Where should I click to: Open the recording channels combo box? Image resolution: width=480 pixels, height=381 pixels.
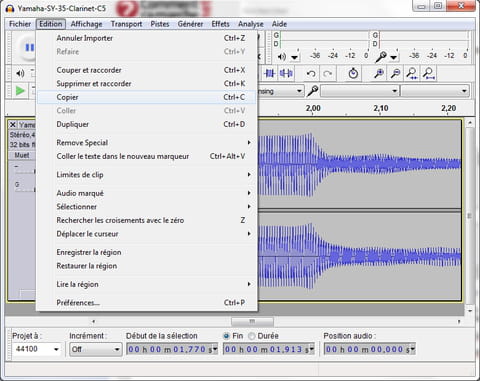435,91
